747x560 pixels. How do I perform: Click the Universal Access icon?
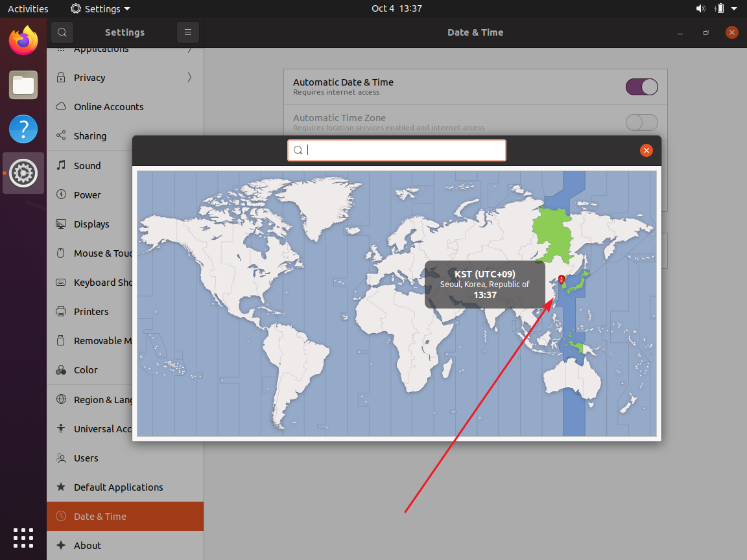61,428
